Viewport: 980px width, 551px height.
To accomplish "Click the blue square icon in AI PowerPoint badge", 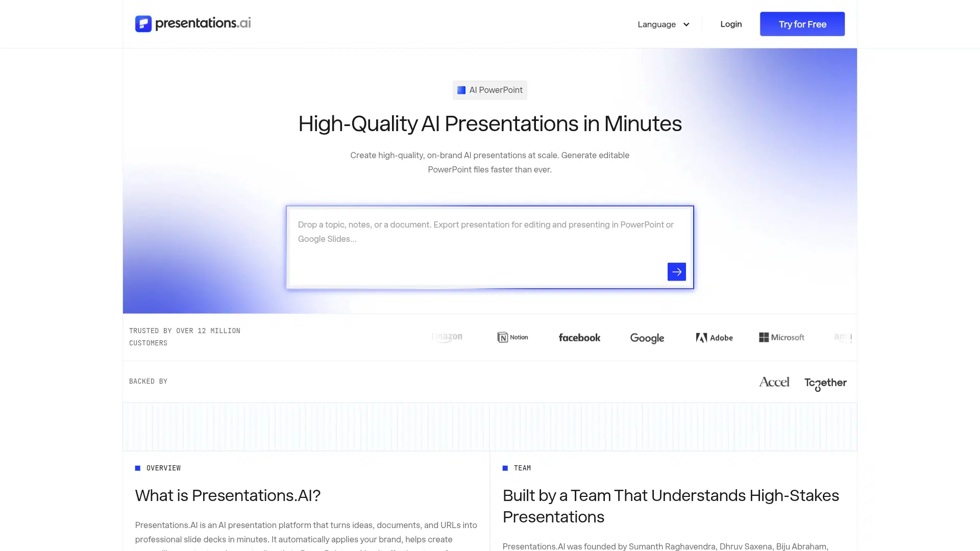I will (x=461, y=90).
